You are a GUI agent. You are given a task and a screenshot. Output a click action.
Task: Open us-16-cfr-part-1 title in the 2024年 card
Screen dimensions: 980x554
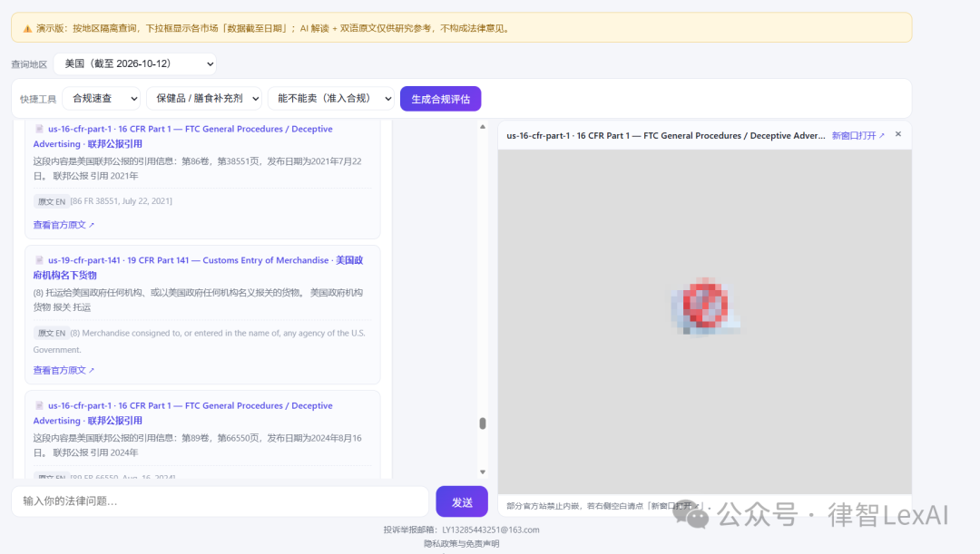point(183,413)
